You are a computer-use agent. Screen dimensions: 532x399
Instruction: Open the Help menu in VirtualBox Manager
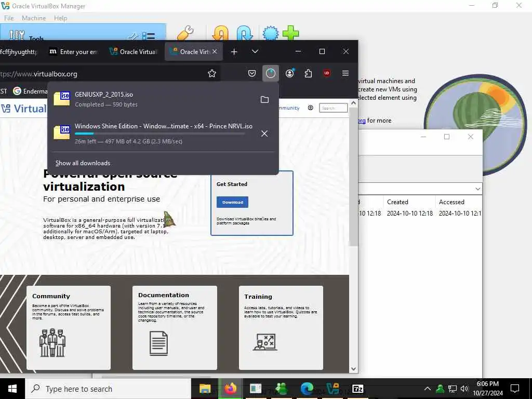click(60, 18)
